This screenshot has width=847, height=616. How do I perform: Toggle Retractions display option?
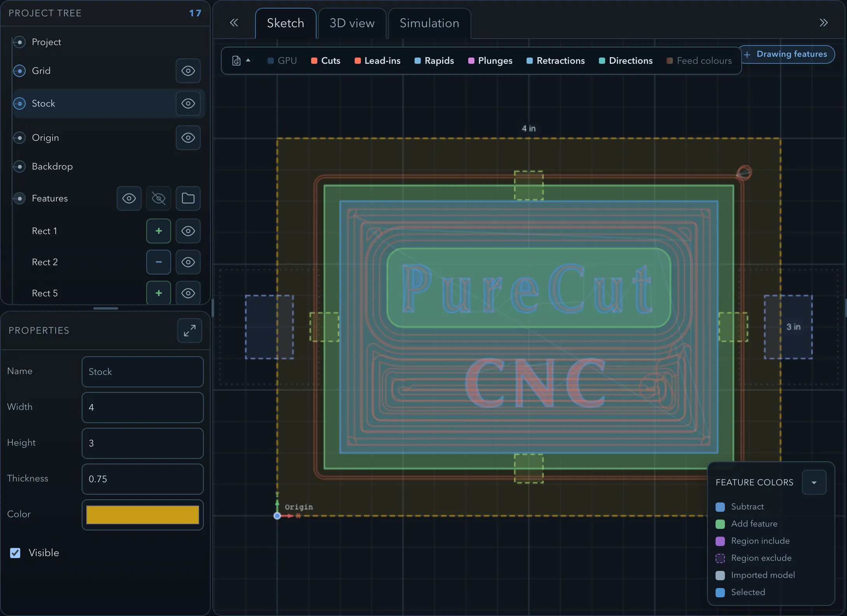555,61
